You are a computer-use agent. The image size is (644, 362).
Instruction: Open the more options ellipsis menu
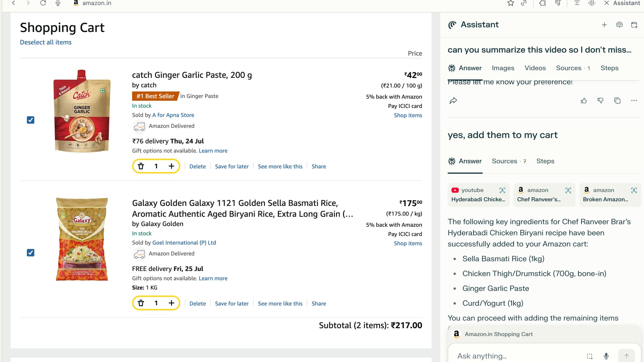coord(634,101)
